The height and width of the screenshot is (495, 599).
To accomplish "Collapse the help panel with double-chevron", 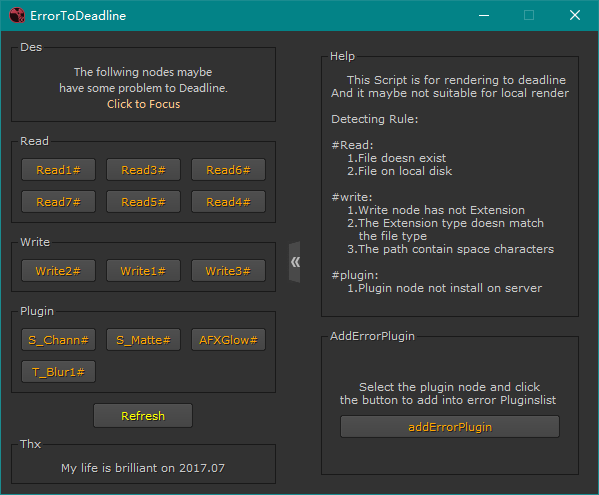I will pos(295,262).
